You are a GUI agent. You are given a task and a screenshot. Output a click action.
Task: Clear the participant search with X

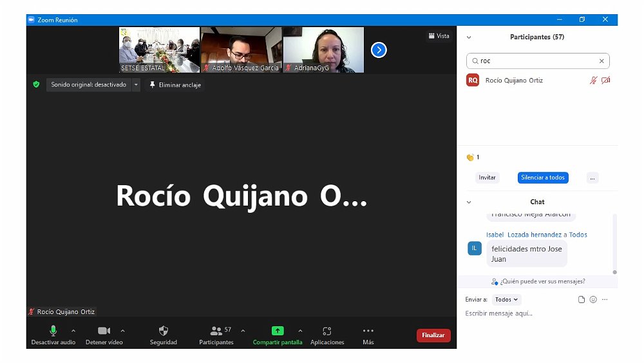(601, 61)
